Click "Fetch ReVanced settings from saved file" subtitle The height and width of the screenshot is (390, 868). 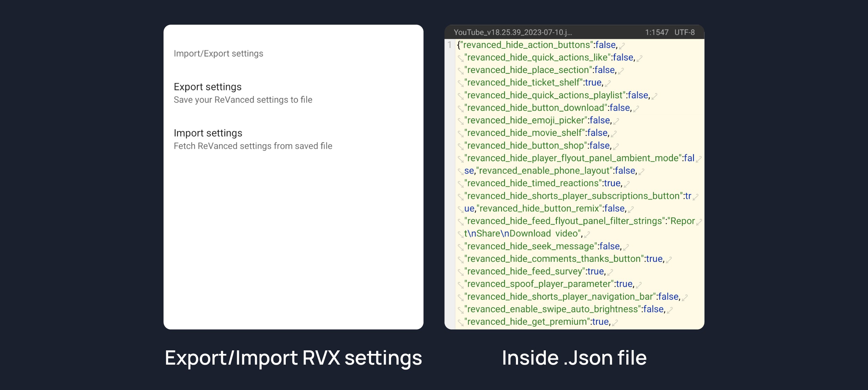tap(253, 146)
